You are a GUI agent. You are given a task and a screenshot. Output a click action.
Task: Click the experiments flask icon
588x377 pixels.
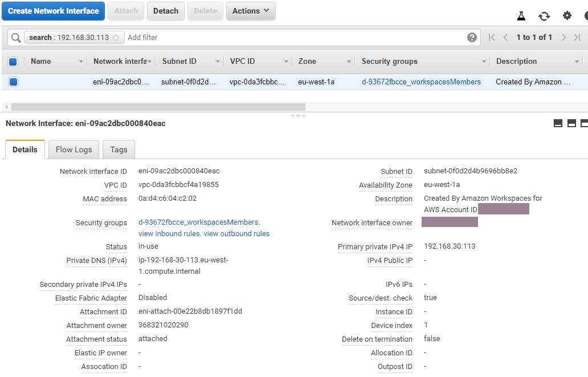click(x=521, y=15)
